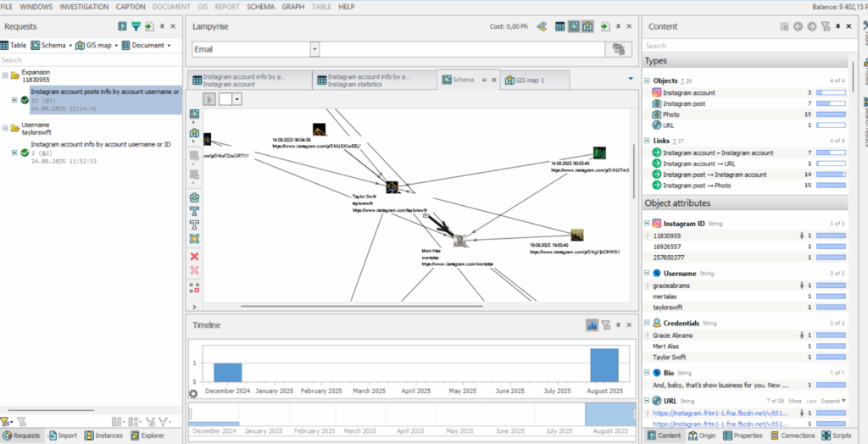The height and width of the screenshot is (444, 868).
Task: Click the lower text T tool
Action: pyautogui.click(x=194, y=225)
